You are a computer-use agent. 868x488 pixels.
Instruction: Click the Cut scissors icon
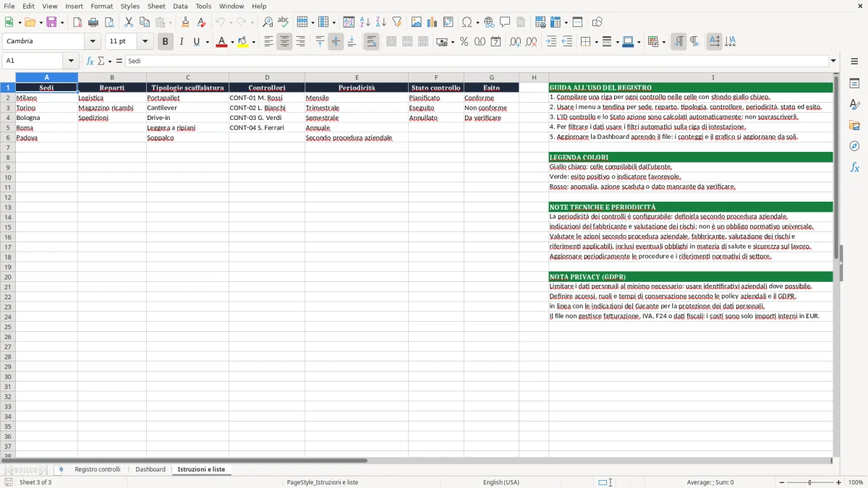point(129,22)
